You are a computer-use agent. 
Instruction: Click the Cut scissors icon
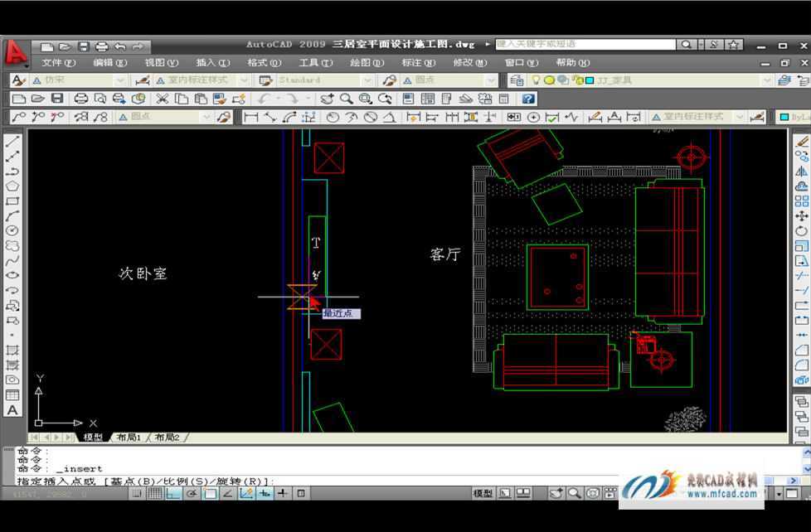click(163, 99)
